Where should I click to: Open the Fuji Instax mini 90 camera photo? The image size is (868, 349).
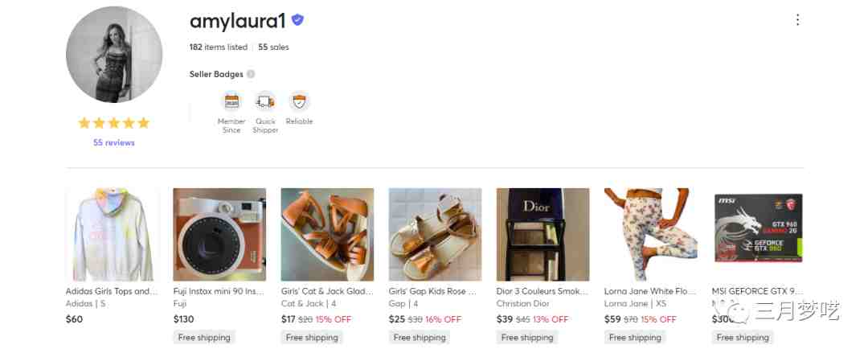(219, 234)
